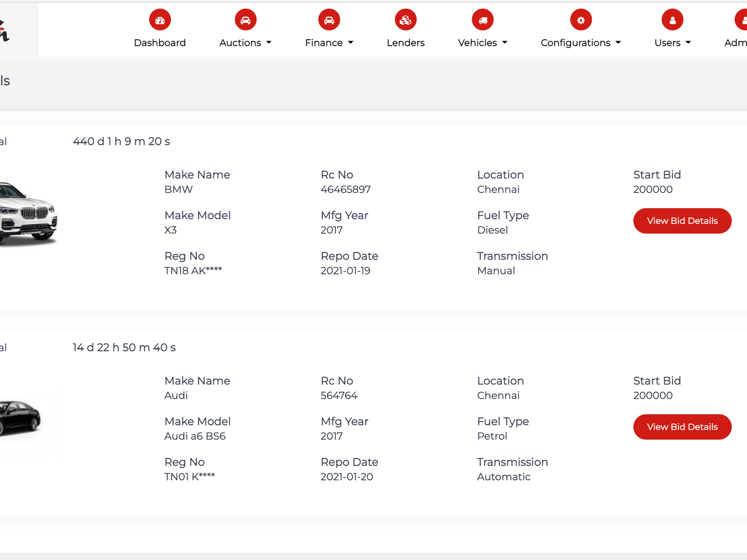Click the black Audi car thumbnail
Screen dimensions: 747x560
click(x=20, y=418)
